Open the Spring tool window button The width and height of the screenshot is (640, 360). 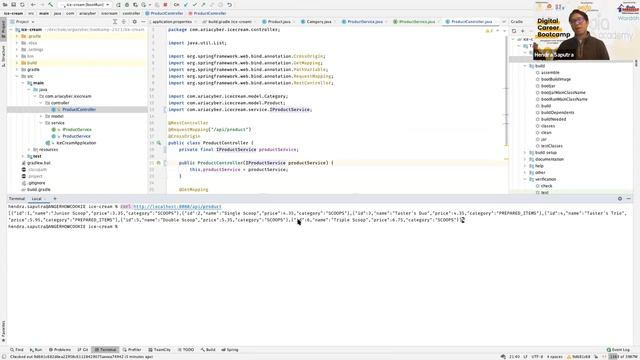(230, 350)
